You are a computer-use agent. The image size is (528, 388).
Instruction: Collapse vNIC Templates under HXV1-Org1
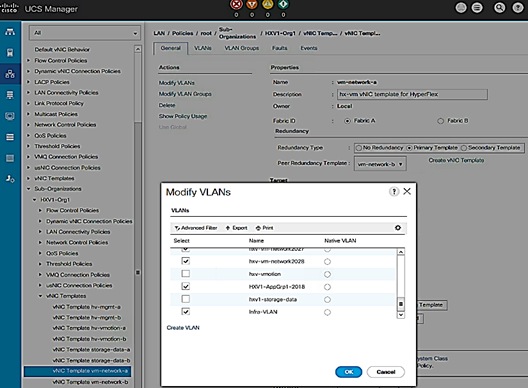point(40,296)
